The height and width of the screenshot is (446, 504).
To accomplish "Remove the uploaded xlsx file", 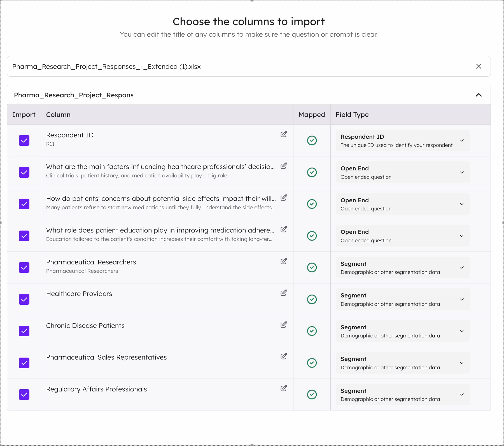I will point(479,66).
